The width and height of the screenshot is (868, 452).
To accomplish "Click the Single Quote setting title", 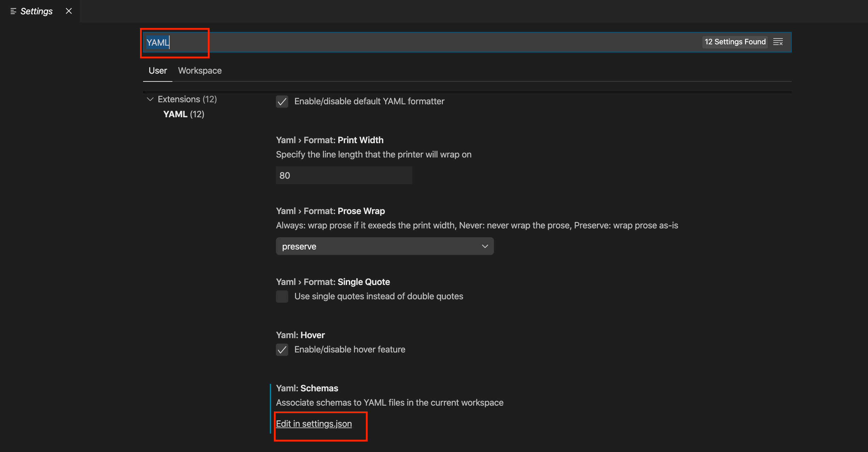I will point(333,282).
